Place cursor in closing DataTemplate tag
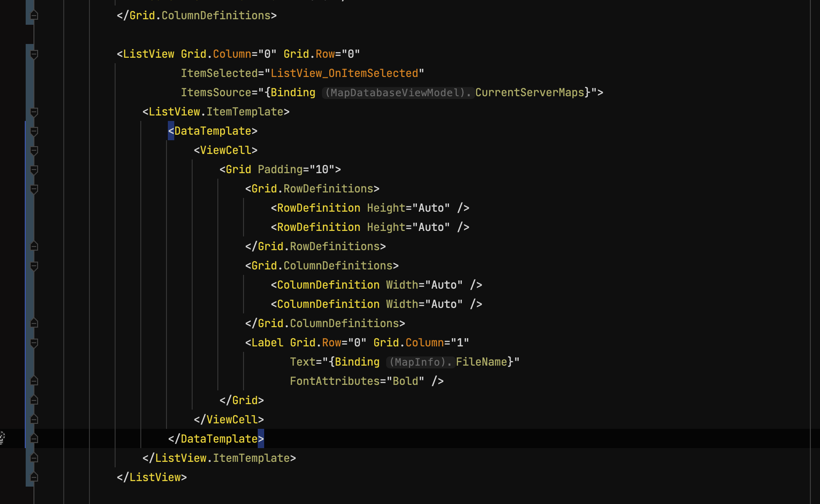Screen dimensions: 820x504 tap(216, 439)
